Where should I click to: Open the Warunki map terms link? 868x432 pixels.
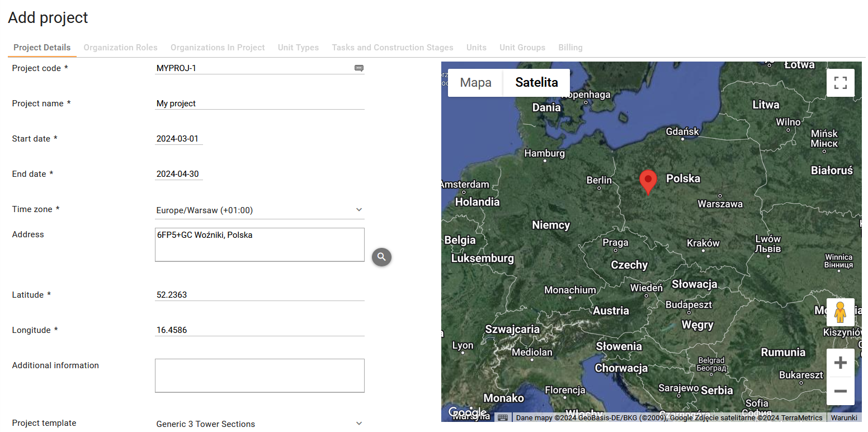pos(843,417)
